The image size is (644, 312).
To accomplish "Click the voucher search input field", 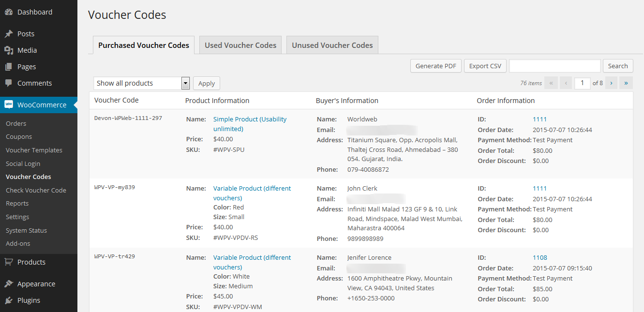I will coord(554,66).
